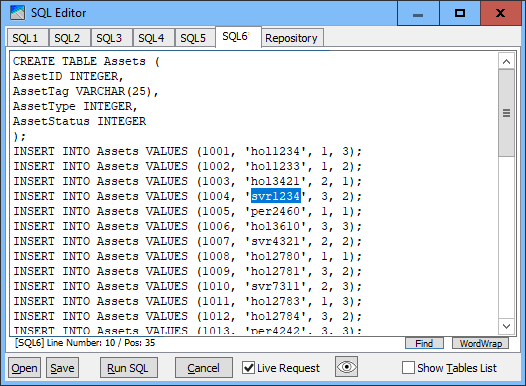Enable Show Tables List checkbox

[408, 368]
